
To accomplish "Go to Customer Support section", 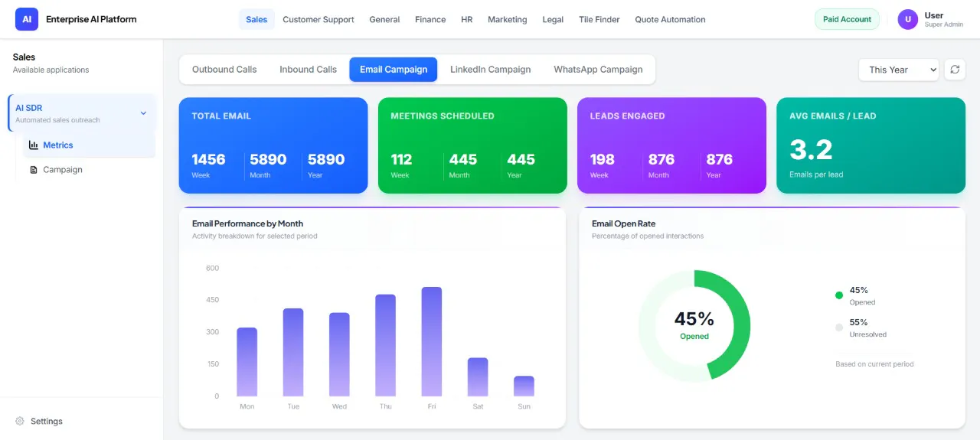I will click(x=318, y=19).
